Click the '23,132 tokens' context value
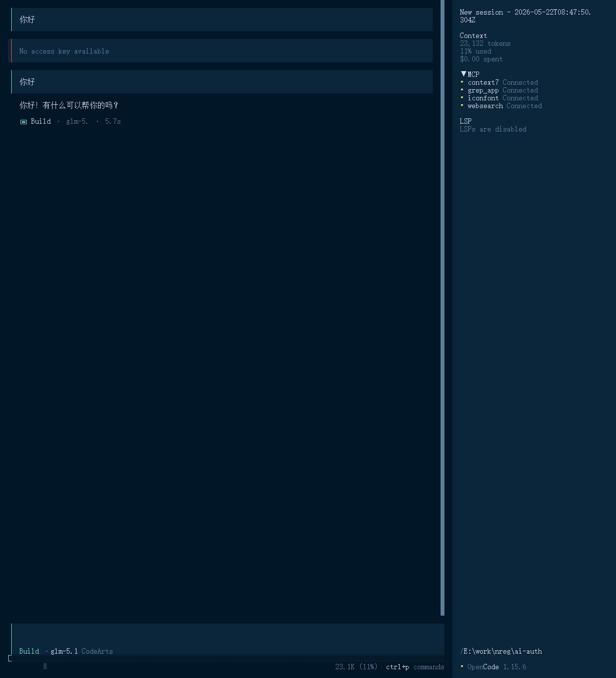 coord(485,43)
